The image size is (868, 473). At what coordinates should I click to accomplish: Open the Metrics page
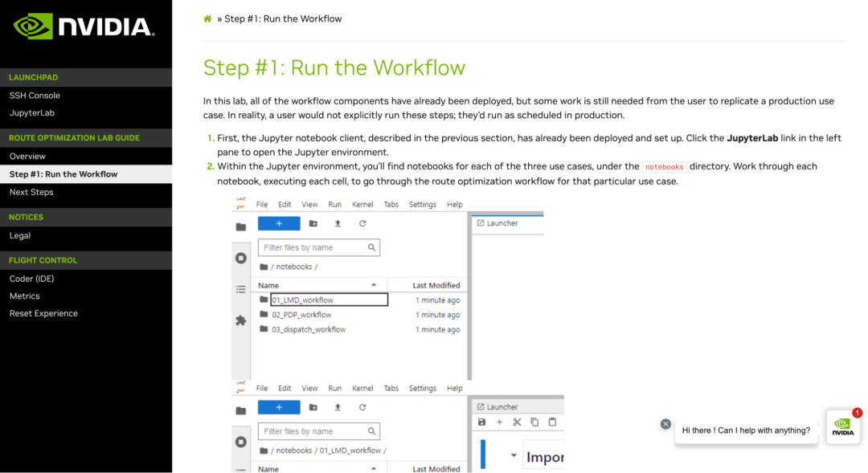click(25, 296)
